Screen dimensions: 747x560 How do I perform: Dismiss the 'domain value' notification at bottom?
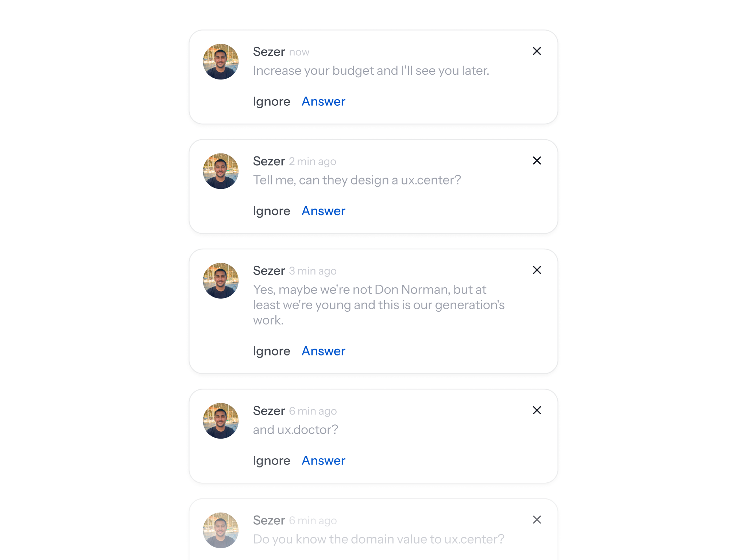pos(537,520)
